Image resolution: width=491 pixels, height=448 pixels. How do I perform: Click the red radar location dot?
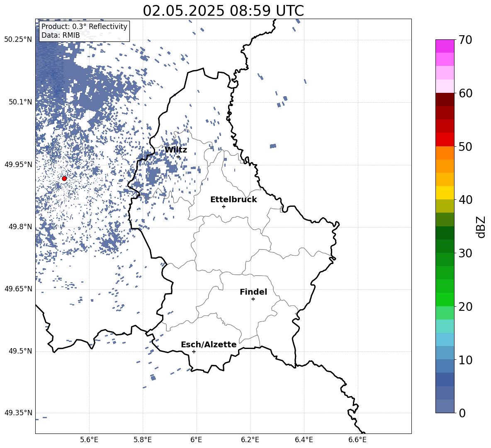tap(64, 179)
